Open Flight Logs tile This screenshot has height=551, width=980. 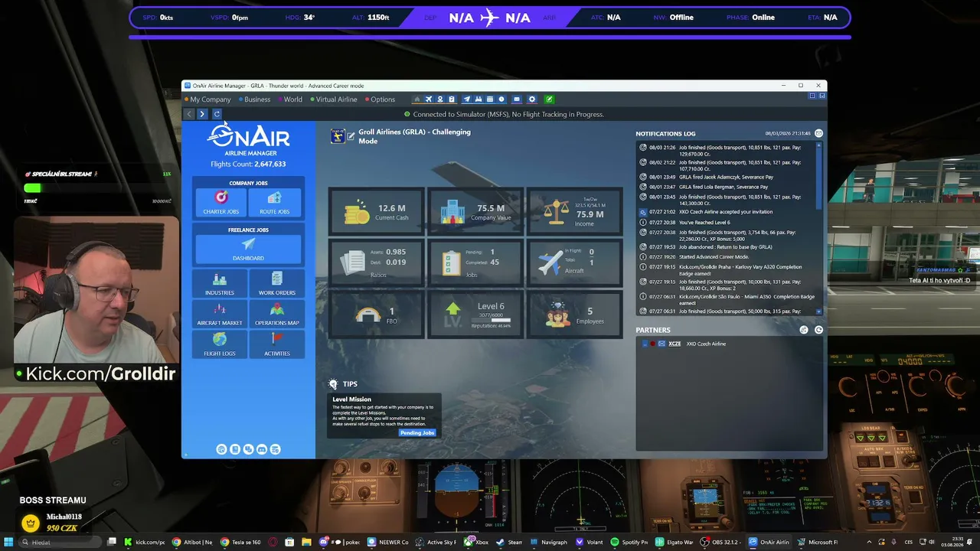point(220,344)
